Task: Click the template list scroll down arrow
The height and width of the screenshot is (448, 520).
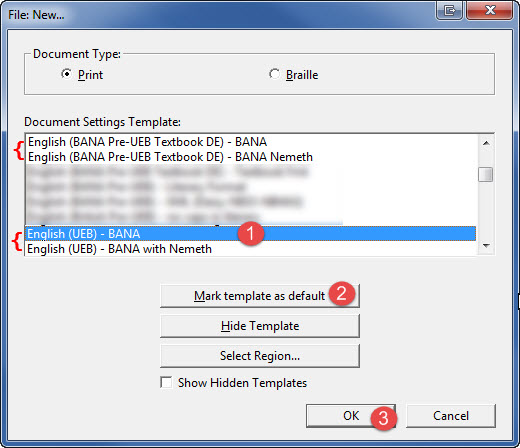Action: point(486,246)
